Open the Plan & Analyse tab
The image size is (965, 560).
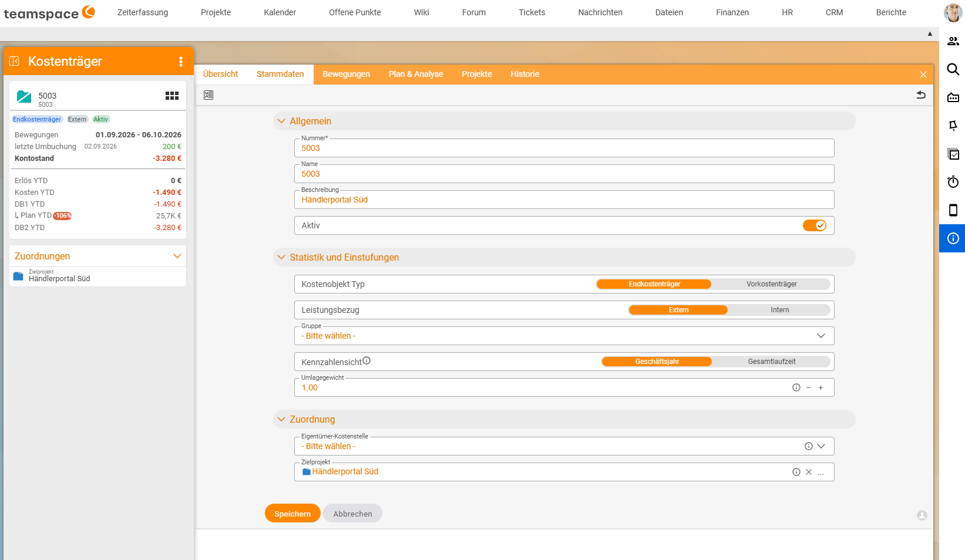point(416,74)
